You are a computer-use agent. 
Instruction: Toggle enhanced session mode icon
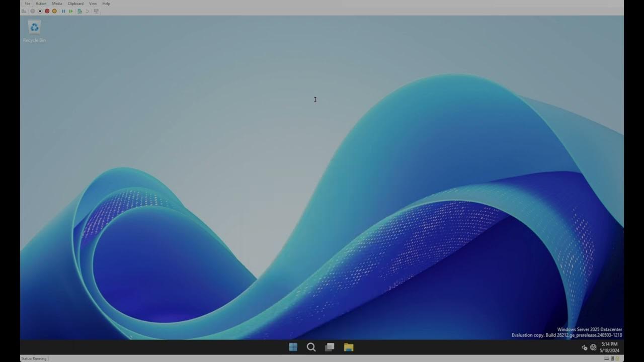[x=96, y=11]
